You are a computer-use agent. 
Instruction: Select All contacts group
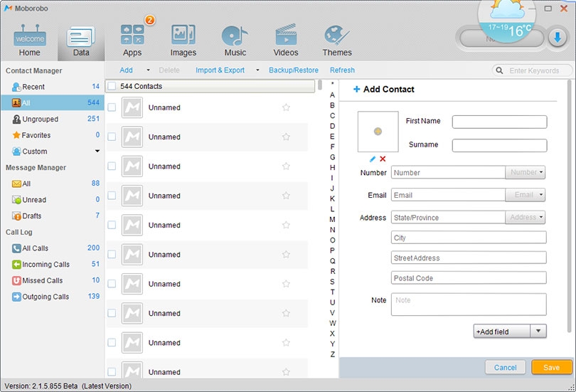pyautogui.click(x=53, y=103)
